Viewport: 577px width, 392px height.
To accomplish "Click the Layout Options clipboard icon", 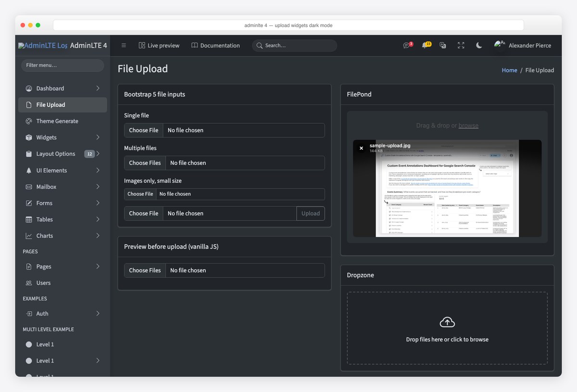I will [29, 154].
